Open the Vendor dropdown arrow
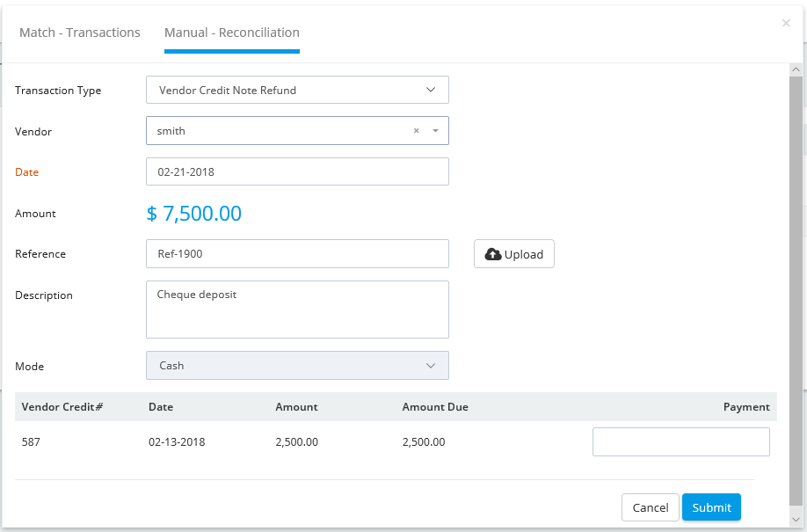Image resolution: width=807 pixels, height=532 pixels. (x=435, y=131)
